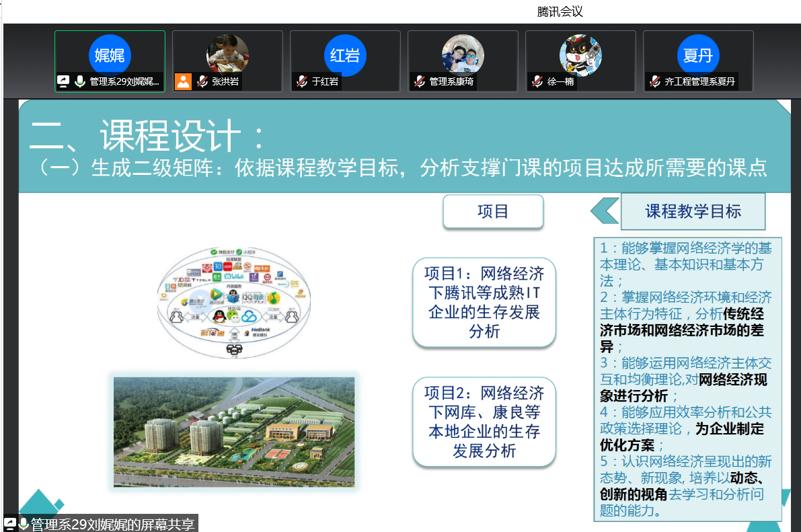Click the 项目 header box on slide
The image size is (801, 532).
click(x=493, y=212)
